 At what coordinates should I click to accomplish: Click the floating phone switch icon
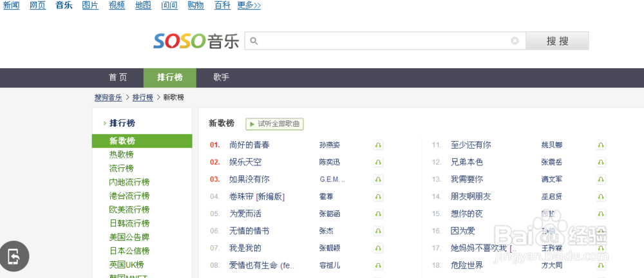tap(14, 256)
